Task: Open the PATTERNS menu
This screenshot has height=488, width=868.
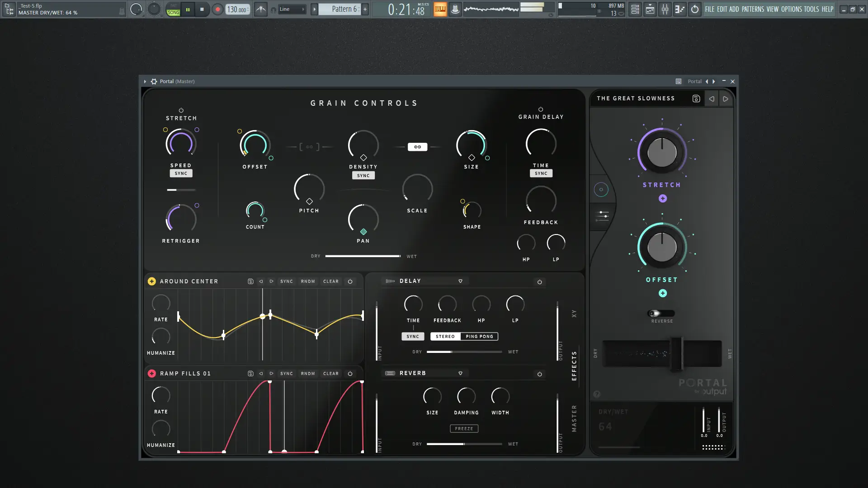Action: tap(753, 9)
